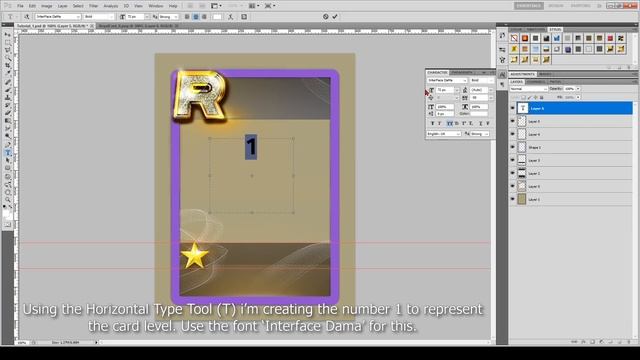
Task: Switch to the Design workspace
Action: [x=556, y=6]
